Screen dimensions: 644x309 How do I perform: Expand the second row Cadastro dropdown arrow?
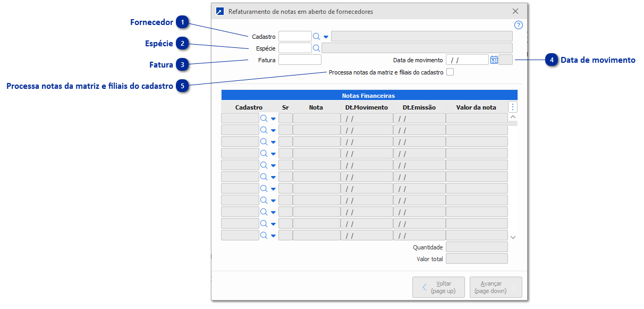point(273,129)
